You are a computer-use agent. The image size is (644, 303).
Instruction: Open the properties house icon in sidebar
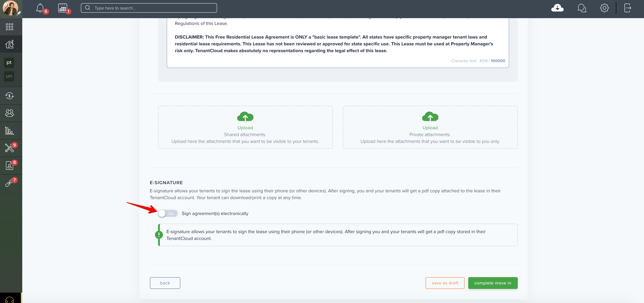(10, 44)
